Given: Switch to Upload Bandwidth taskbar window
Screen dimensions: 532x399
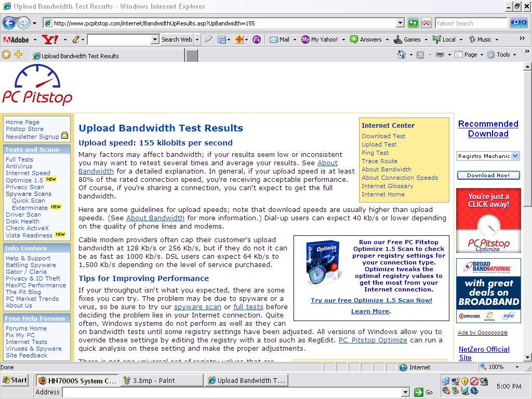Looking at the screenshot, I should [247, 381].
